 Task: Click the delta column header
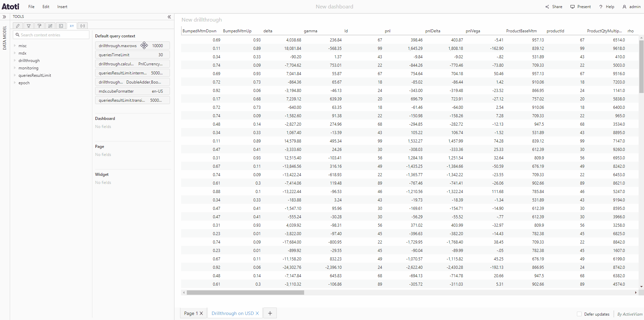pos(268,31)
